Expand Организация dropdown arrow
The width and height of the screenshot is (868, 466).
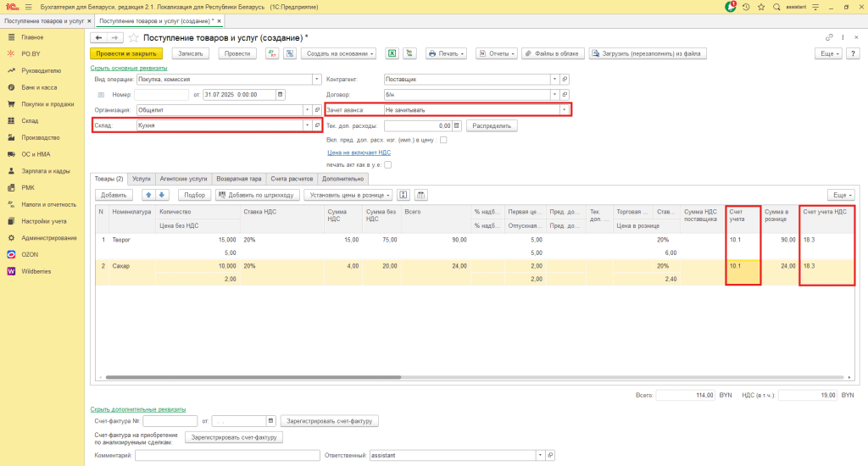click(307, 110)
